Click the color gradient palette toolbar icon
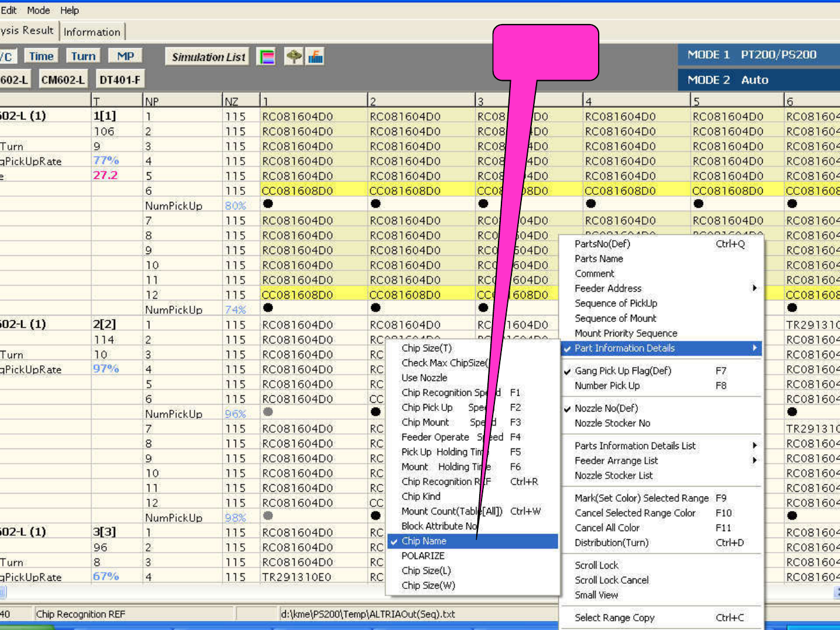Viewport: 840px width, 630px height. click(267, 57)
